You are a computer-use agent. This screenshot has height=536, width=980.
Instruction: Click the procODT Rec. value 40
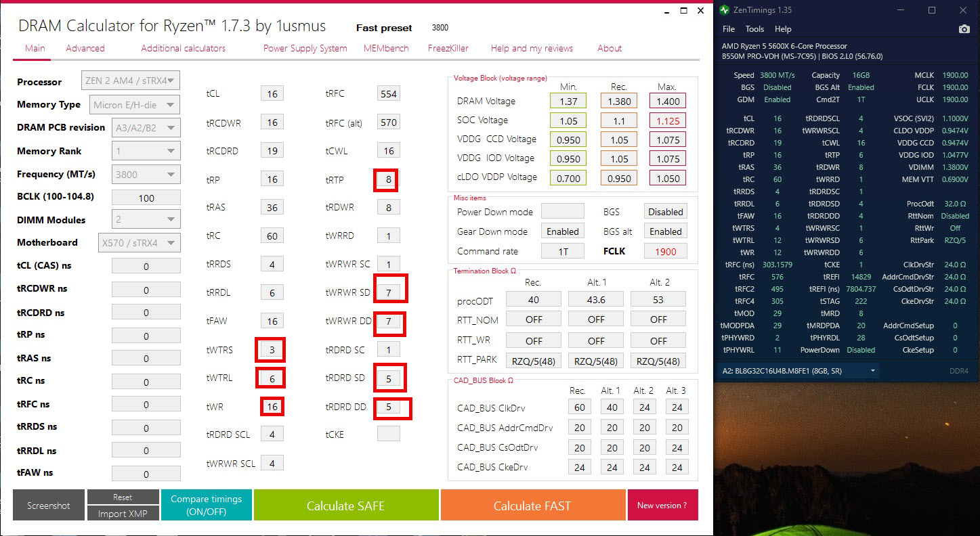(534, 299)
